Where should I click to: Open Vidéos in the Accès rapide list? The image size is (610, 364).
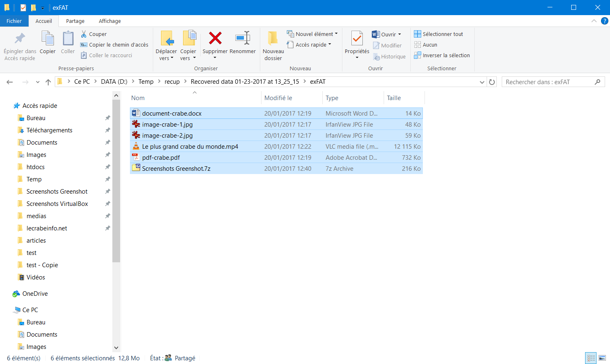(x=36, y=277)
